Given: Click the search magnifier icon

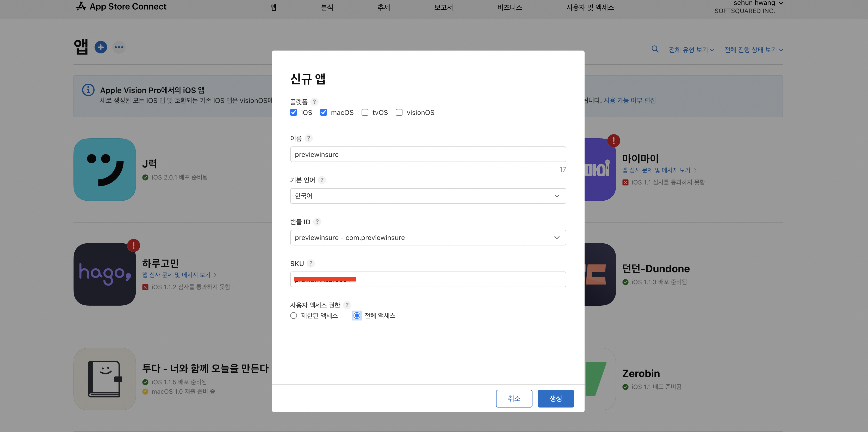Looking at the screenshot, I should [655, 49].
